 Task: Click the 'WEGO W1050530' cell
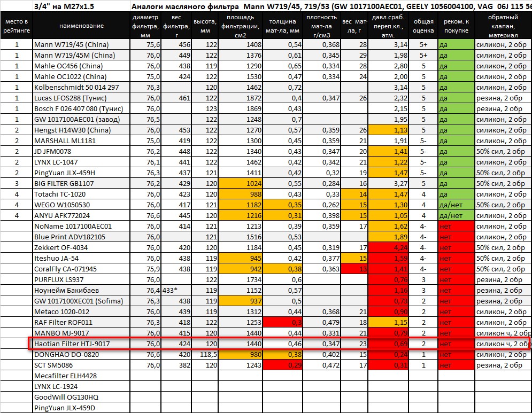81,205
